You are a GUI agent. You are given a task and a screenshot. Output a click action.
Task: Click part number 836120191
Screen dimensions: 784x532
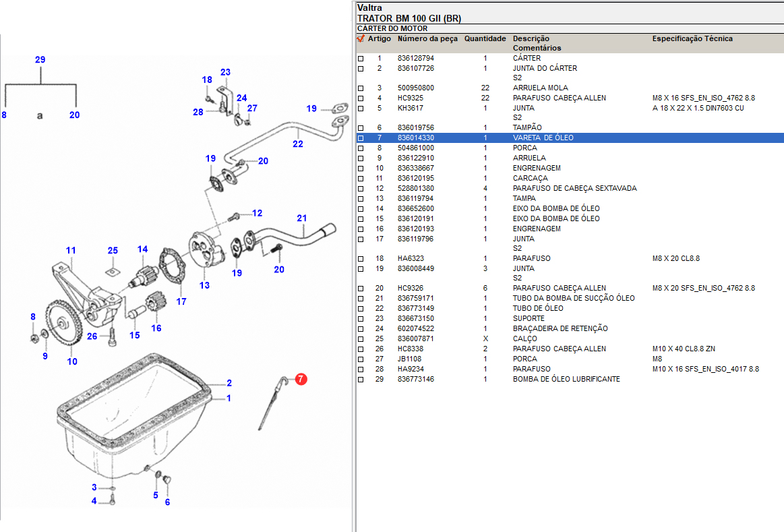pyautogui.click(x=416, y=218)
